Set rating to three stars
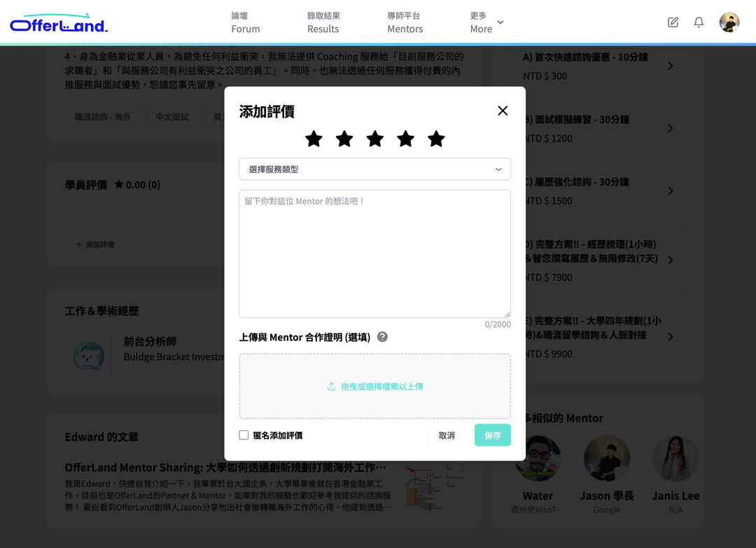Screen dimensions: 756x548 coord(375,139)
